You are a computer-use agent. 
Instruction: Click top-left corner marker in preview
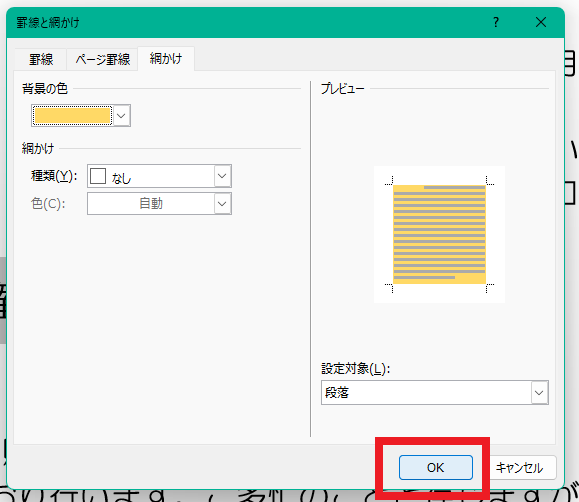tap(389, 181)
